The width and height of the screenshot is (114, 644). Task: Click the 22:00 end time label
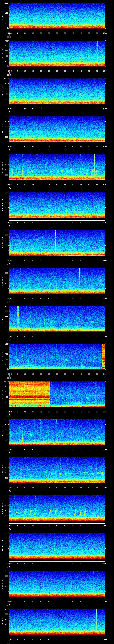click(x=105, y=298)
